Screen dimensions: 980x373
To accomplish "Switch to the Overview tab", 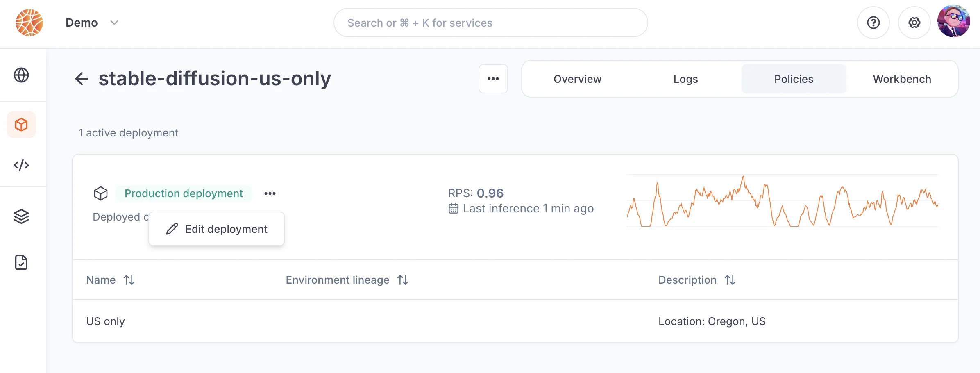I will point(578,79).
